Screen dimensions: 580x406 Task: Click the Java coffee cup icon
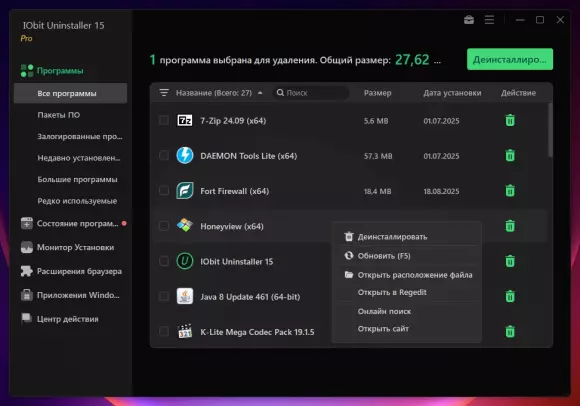[x=185, y=296]
